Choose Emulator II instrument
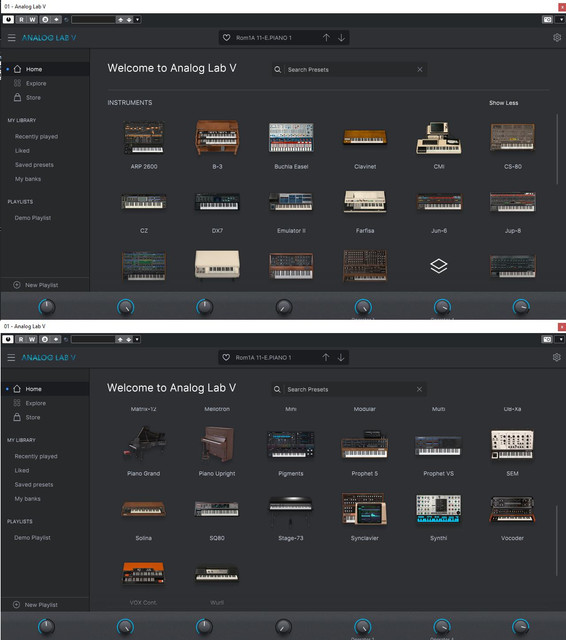Screen dimensions: 566x640 click(x=291, y=202)
